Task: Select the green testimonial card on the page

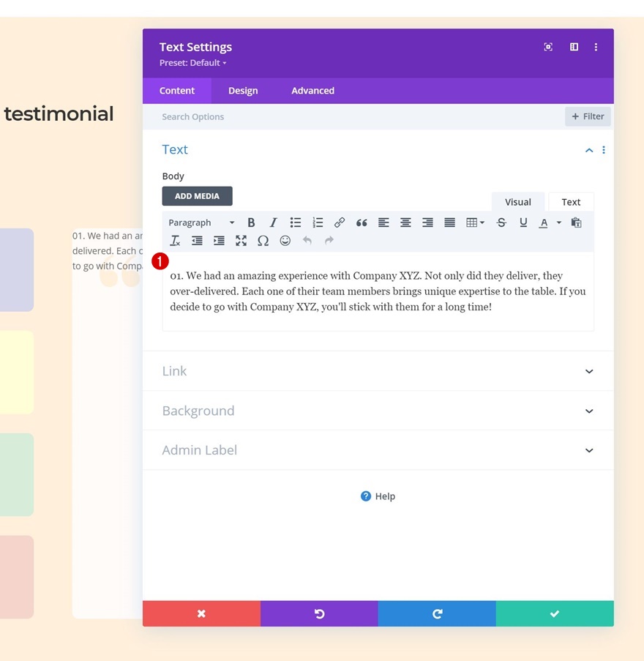Action: pos(16,474)
